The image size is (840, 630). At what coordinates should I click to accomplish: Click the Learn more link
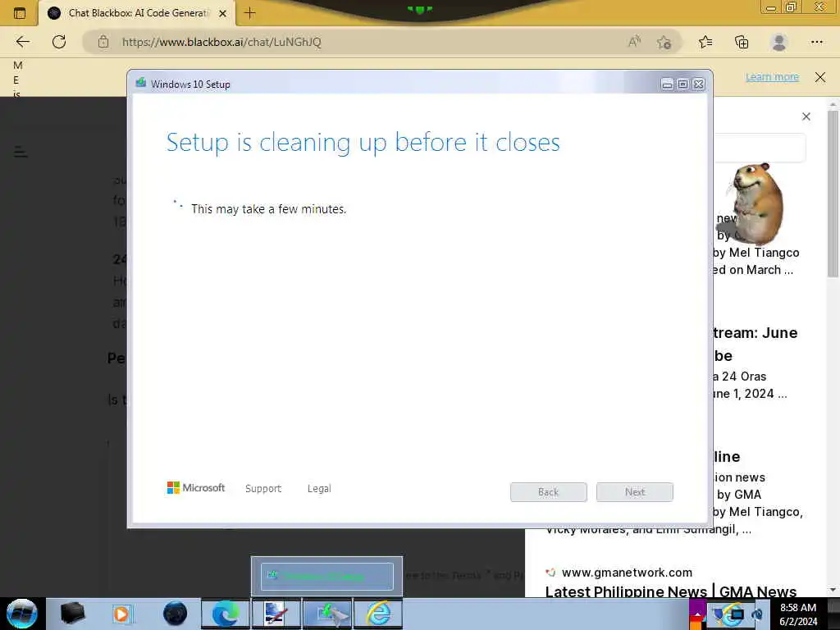click(772, 77)
